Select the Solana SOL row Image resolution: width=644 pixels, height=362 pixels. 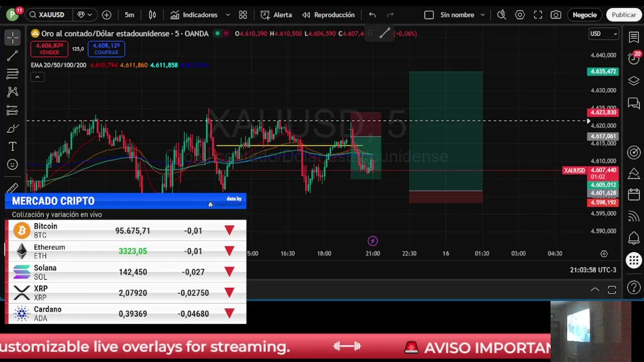pyautogui.click(x=126, y=272)
